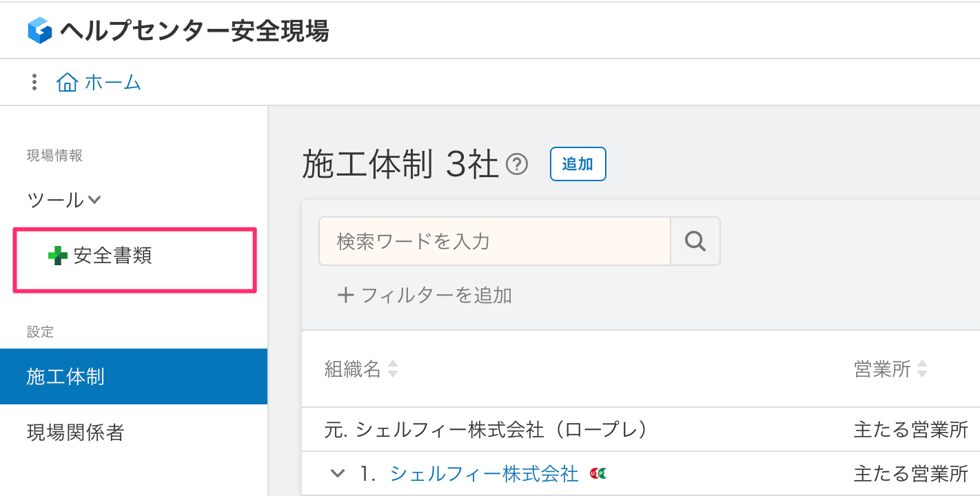Screen dimensions: 980x496
Task: Go to 現場関係者 in the sidebar
Action: click(x=75, y=433)
